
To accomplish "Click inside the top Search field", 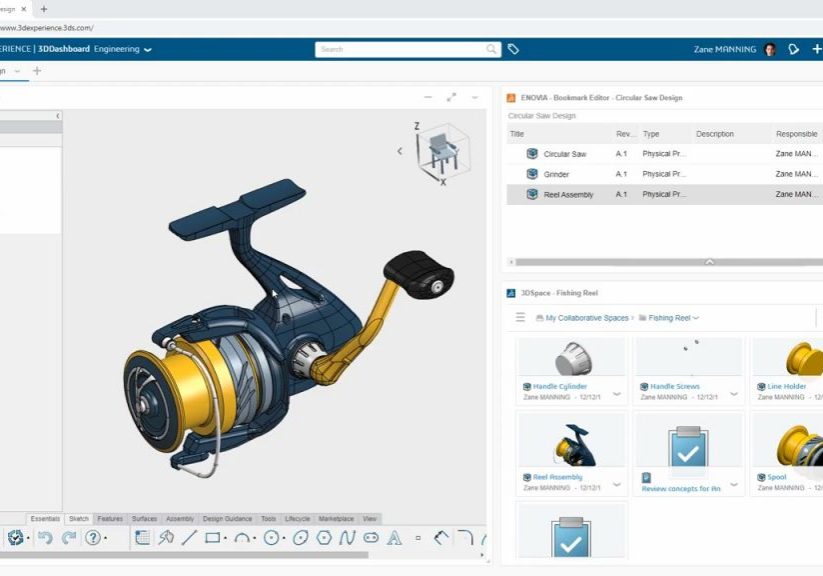I will click(x=400, y=49).
